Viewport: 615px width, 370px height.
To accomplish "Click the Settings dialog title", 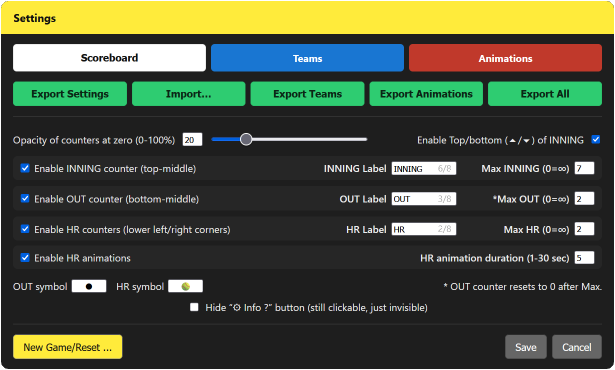I will (35, 18).
